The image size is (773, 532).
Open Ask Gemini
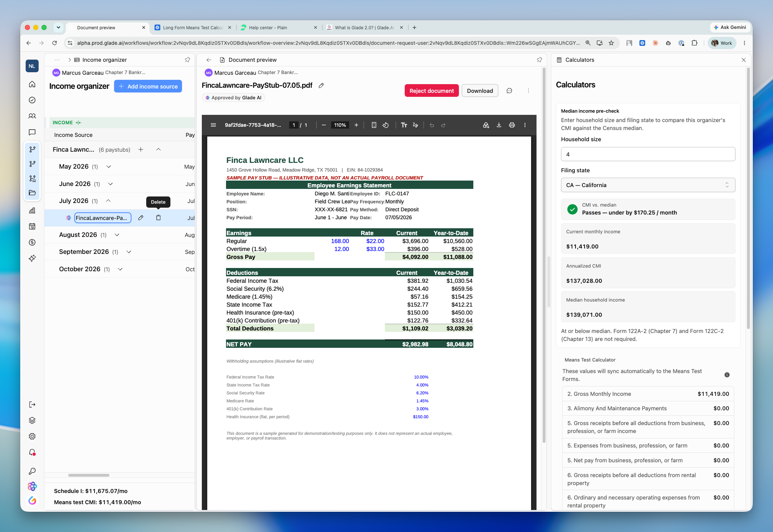(730, 27)
